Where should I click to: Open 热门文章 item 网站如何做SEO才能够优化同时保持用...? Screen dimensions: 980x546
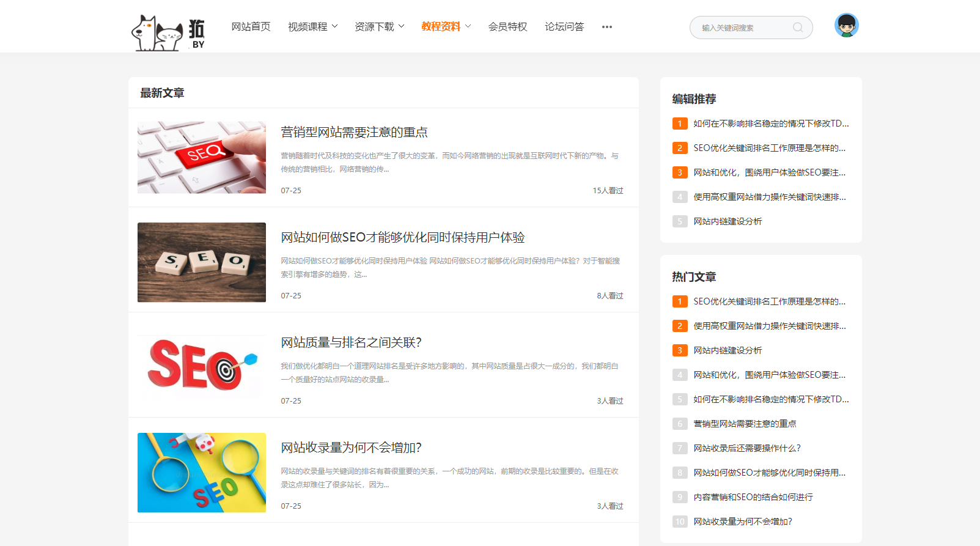[x=770, y=473]
